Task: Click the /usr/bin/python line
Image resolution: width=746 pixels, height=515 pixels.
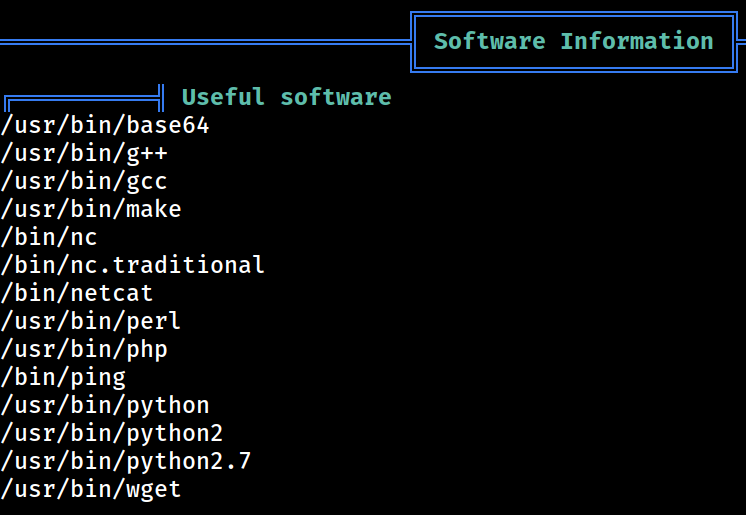Action: [x=105, y=406]
